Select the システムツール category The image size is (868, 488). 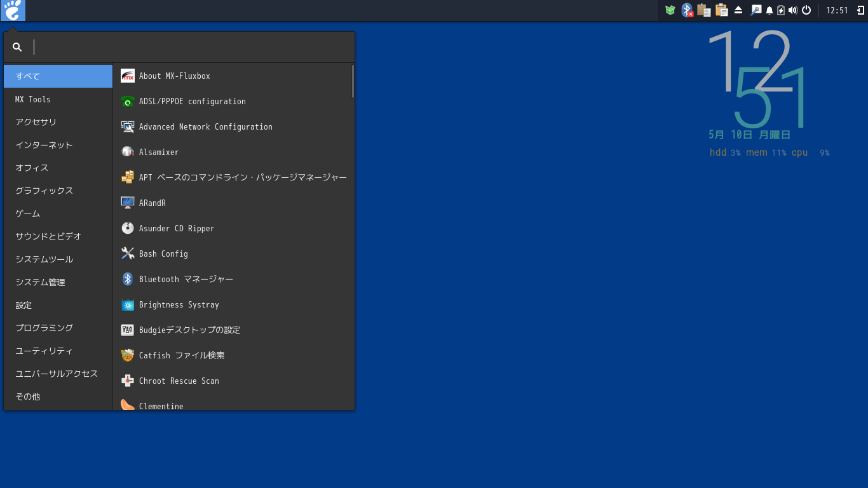tap(58, 259)
